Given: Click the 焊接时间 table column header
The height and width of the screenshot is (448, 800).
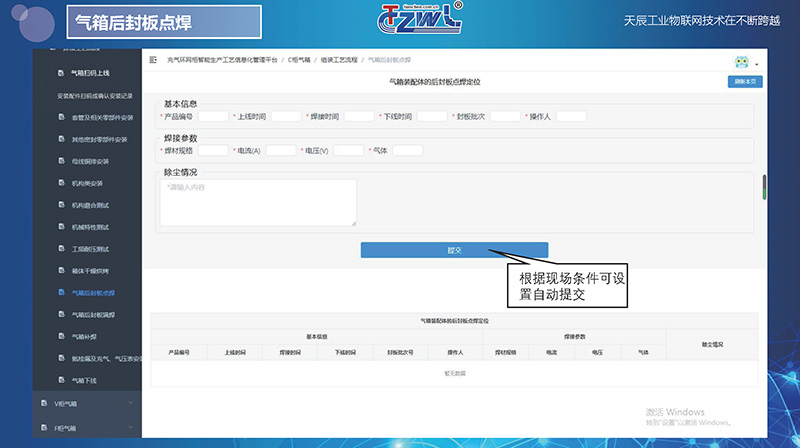Looking at the screenshot, I should pyautogui.click(x=290, y=353).
